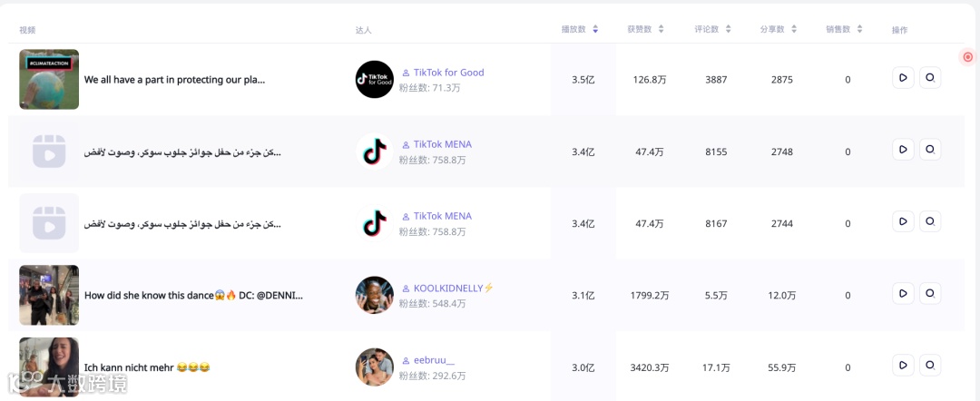Open search icon for second TikTok MENA row

click(929, 221)
